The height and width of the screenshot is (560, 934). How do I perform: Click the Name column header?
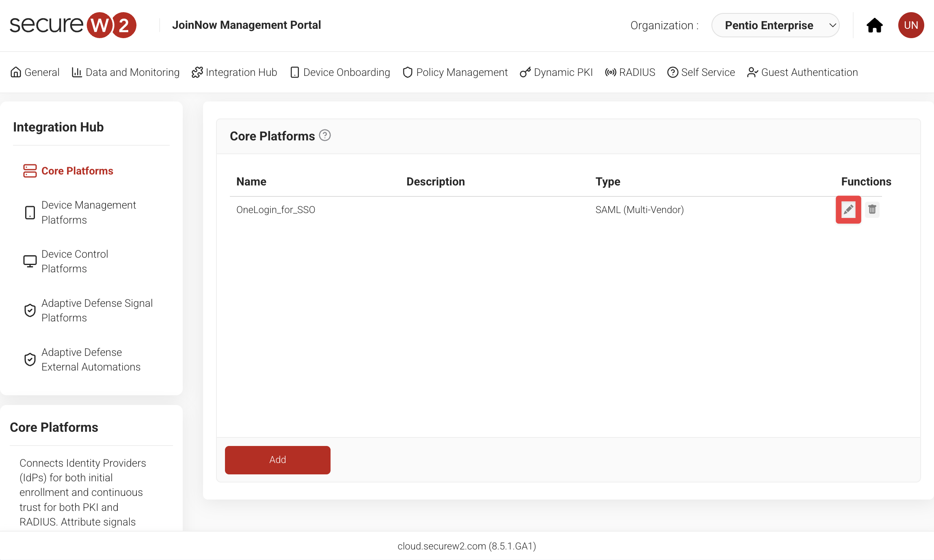pos(251,181)
